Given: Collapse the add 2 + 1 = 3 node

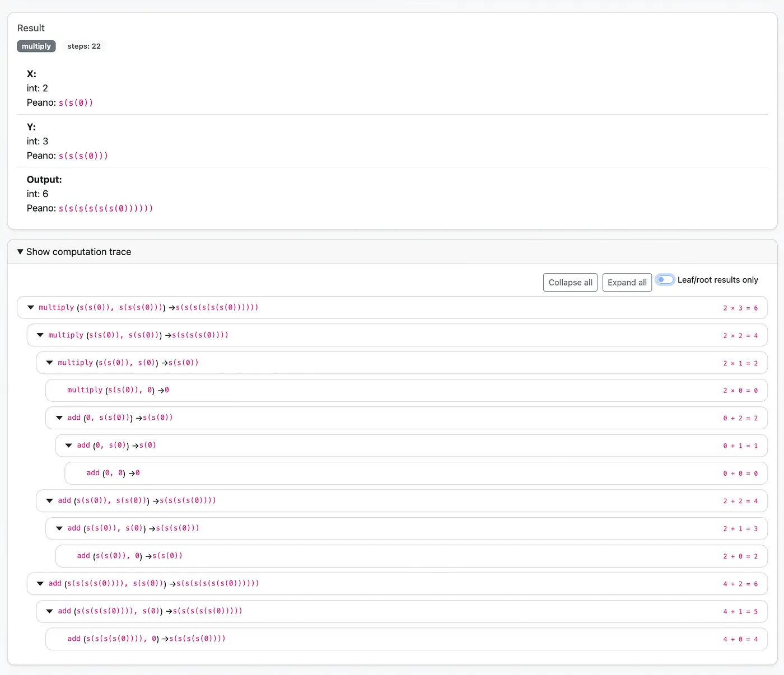Looking at the screenshot, I should tap(59, 528).
